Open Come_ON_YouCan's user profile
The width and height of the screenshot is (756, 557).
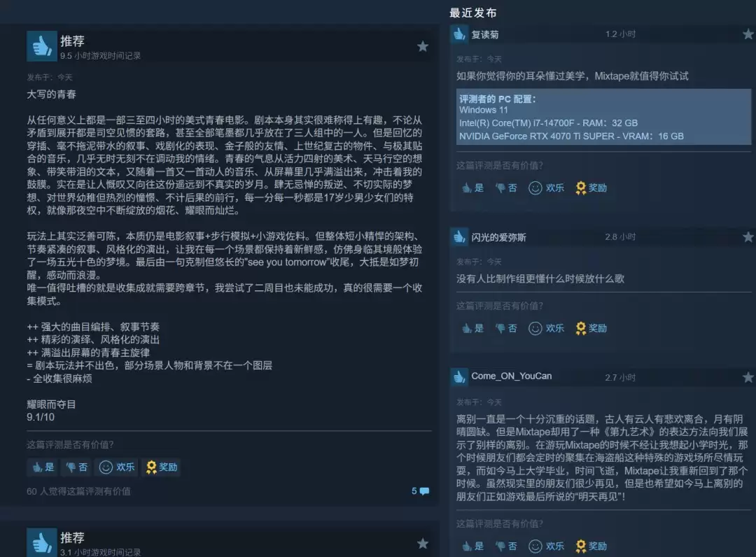click(511, 376)
